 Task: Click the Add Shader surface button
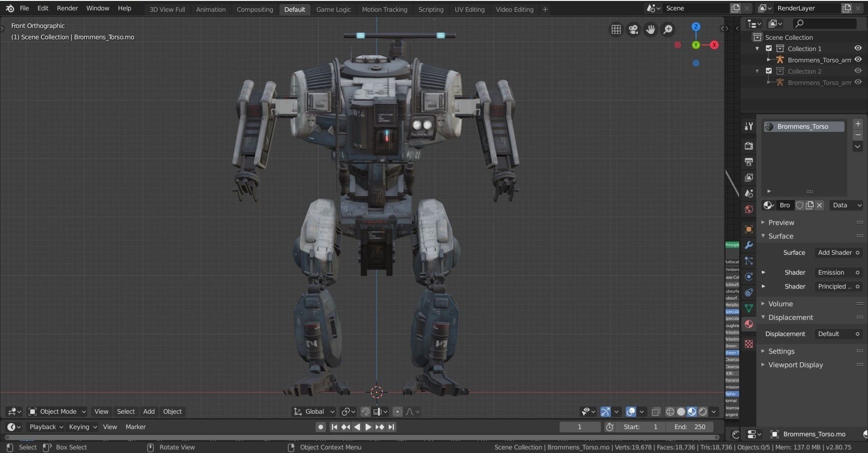click(838, 252)
